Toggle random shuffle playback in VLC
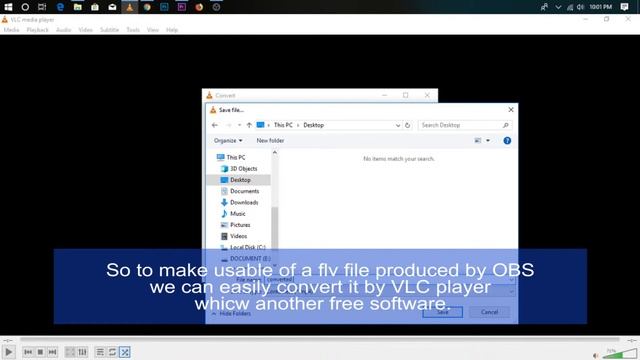The height and width of the screenshot is (360, 640). coord(125,352)
